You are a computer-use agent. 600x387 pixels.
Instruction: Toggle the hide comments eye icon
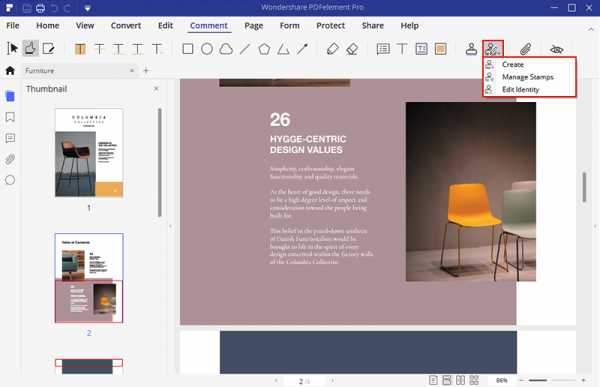556,49
